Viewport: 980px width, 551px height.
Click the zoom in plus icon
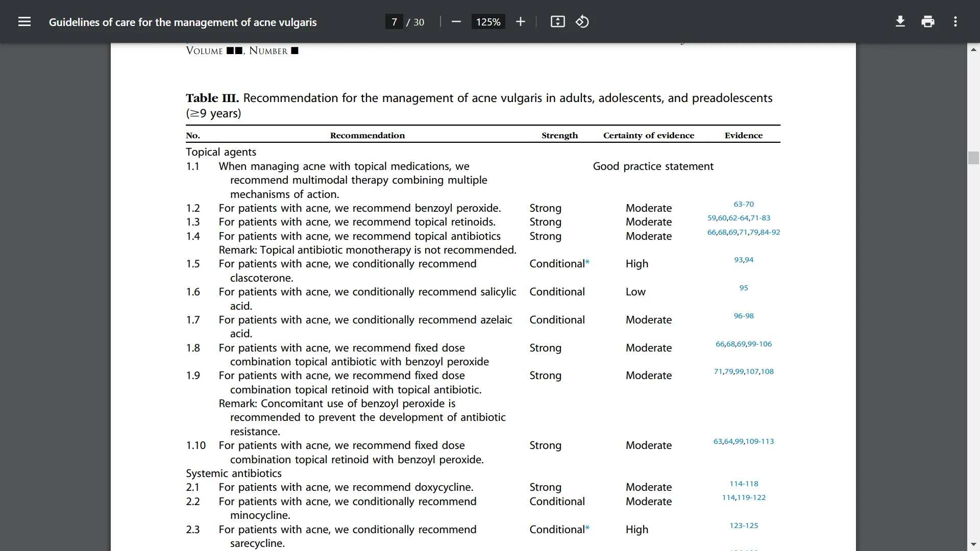tap(520, 21)
